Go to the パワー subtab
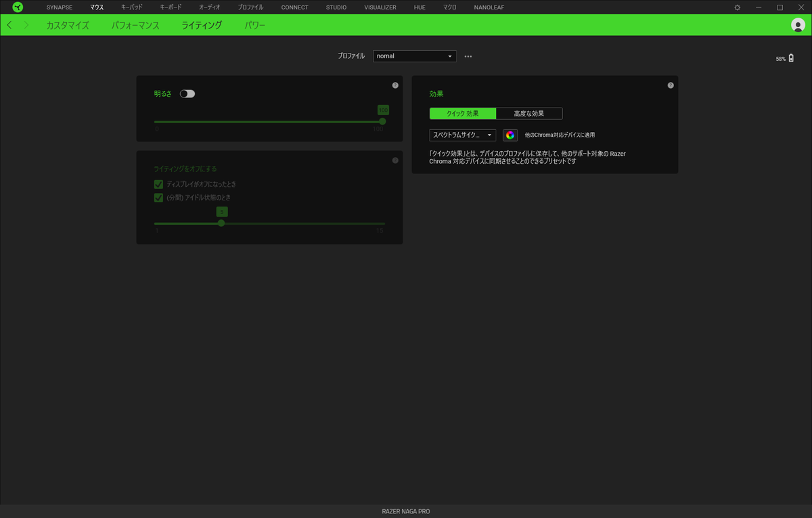This screenshot has width=812, height=518. [255, 25]
